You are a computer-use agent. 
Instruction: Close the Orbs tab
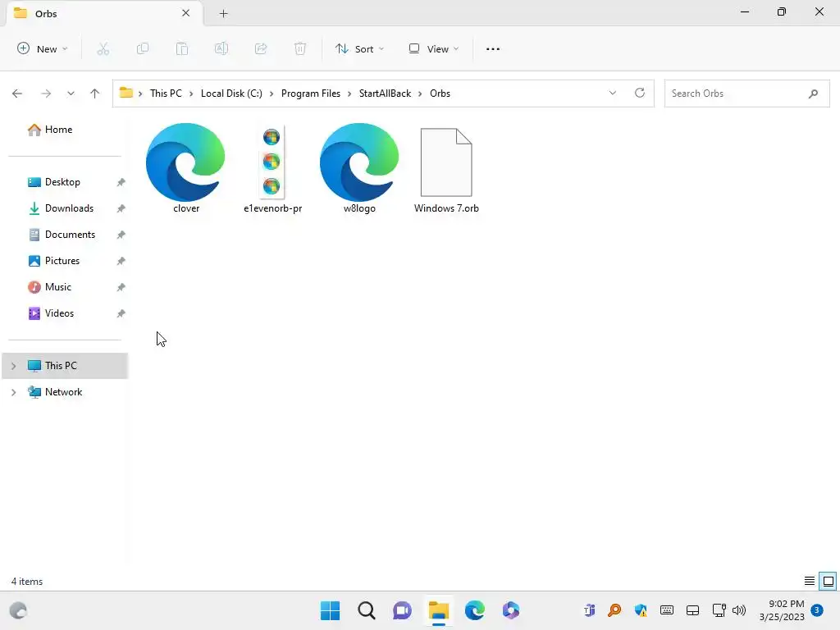[186, 13]
